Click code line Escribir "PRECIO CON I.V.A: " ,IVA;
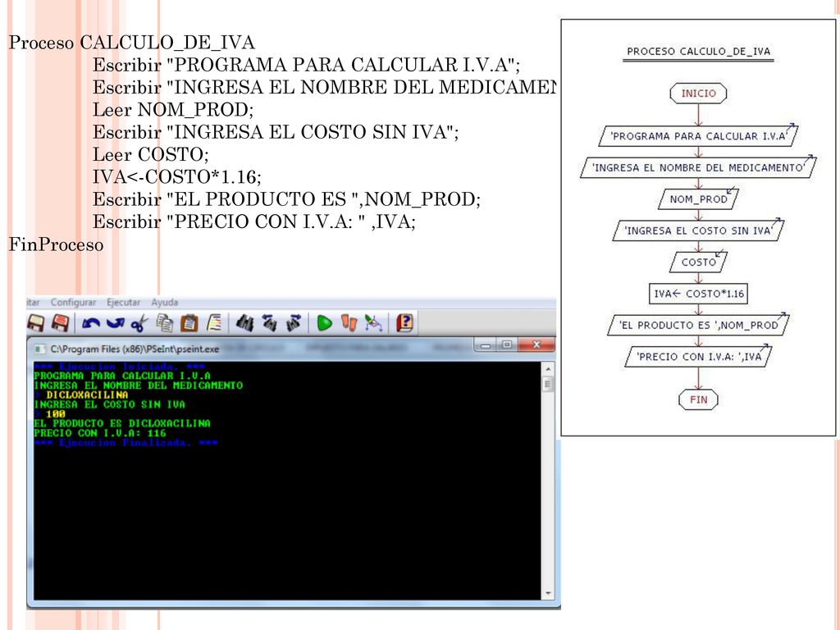This screenshot has height=630, width=840. point(254,221)
